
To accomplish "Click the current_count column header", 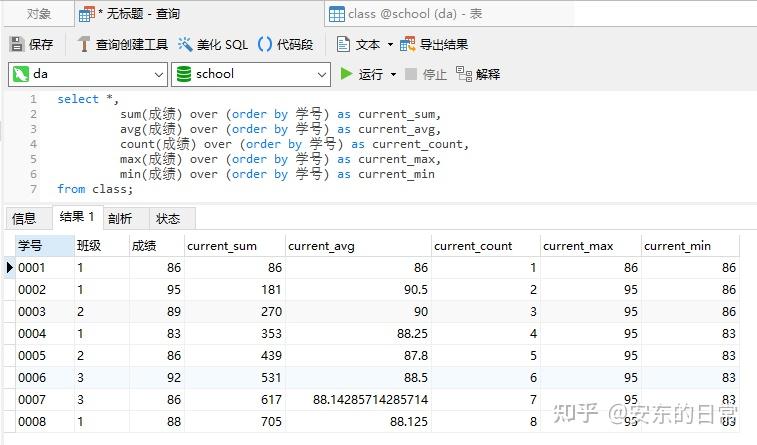I will [486, 246].
